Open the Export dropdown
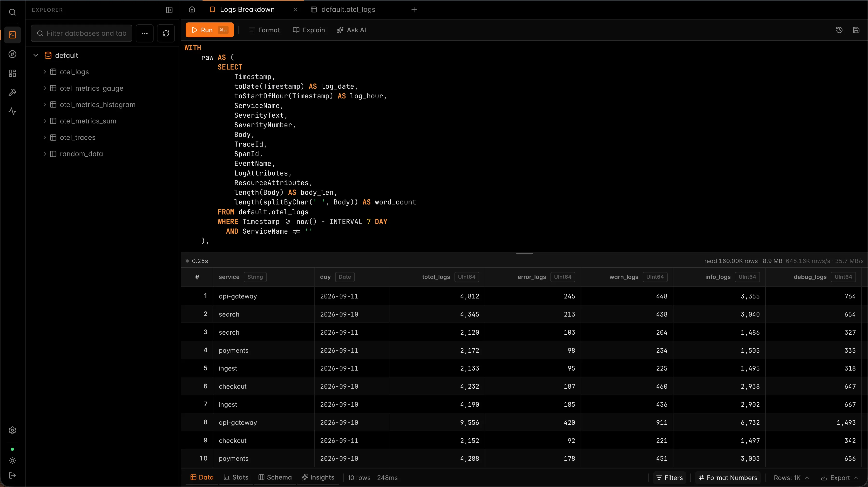 pos(839,478)
